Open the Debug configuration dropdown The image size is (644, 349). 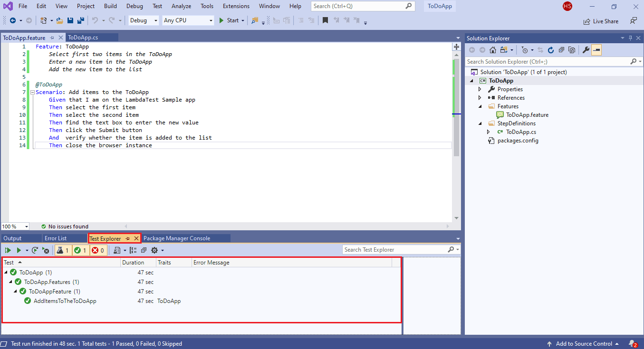[144, 20]
